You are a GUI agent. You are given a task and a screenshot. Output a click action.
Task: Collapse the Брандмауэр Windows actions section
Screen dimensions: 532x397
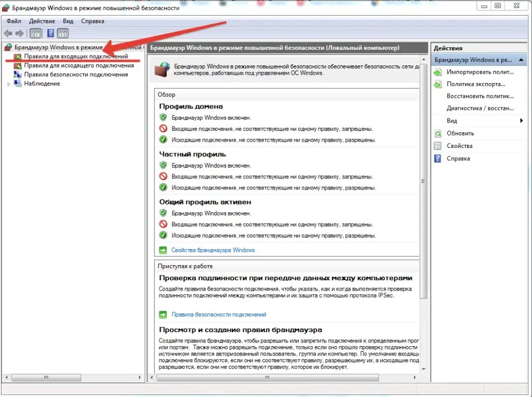click(x=521, y=60)
